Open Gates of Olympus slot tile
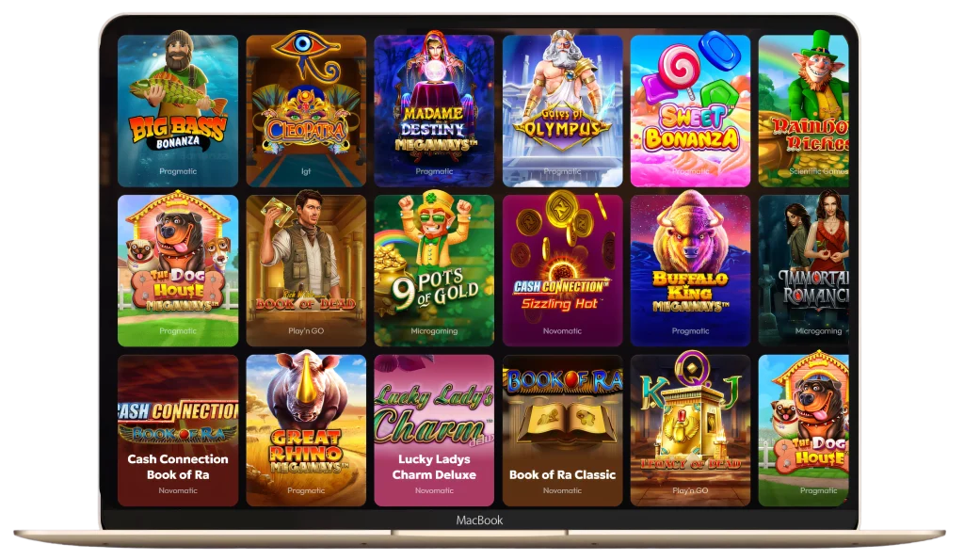 [563, 111]
